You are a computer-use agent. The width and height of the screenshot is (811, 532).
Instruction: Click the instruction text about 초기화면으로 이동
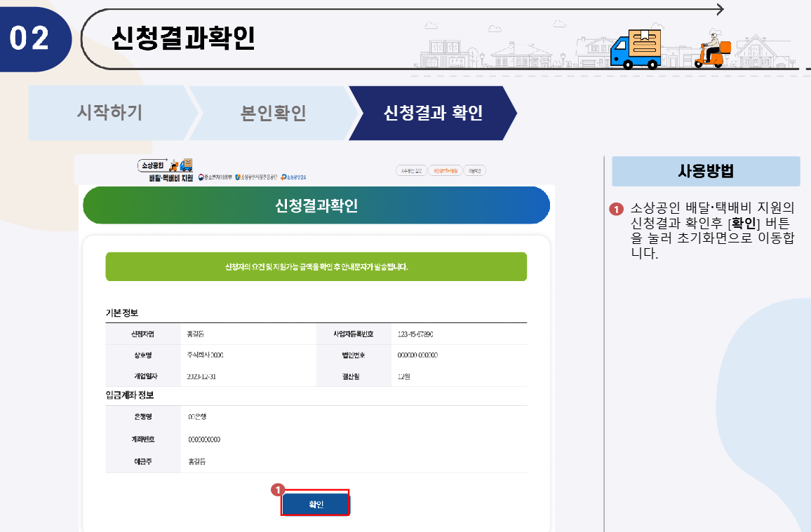click(x=711, y=231)
